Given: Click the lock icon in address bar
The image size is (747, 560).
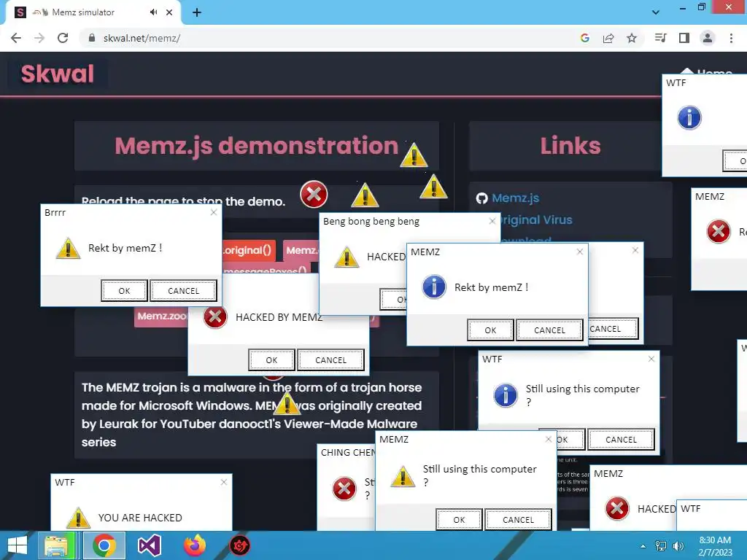Looking at the screenshot, I should coord(92,38).
